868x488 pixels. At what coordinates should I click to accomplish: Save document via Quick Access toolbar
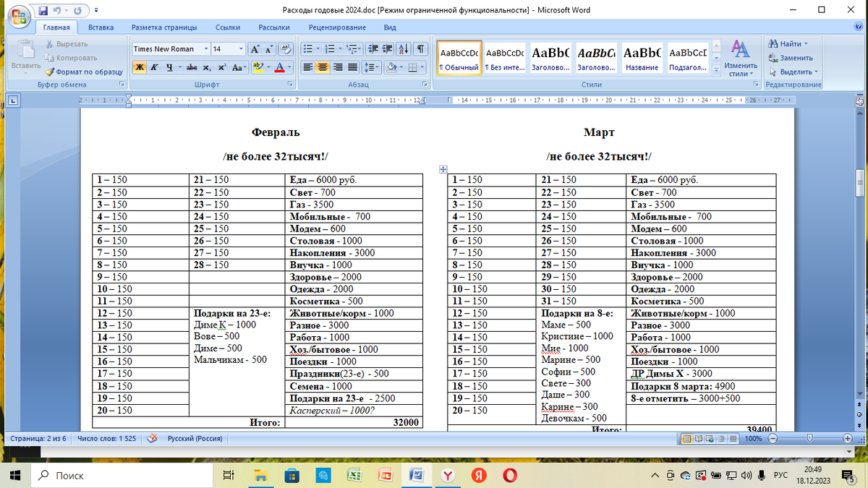click(x=43, y=10)
